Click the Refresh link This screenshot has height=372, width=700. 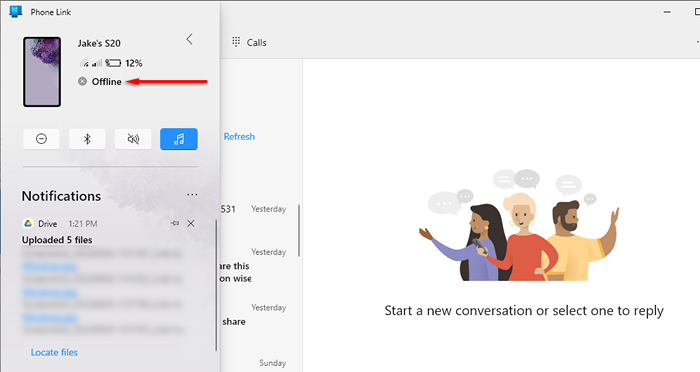point(239,137)
